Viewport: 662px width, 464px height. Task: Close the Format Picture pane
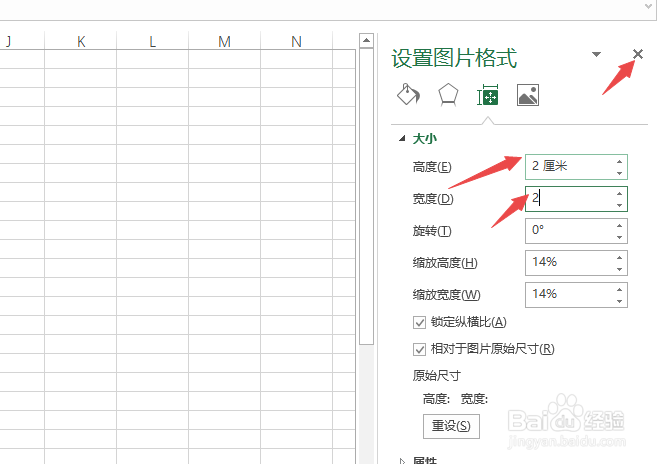[x=638, y=54]
